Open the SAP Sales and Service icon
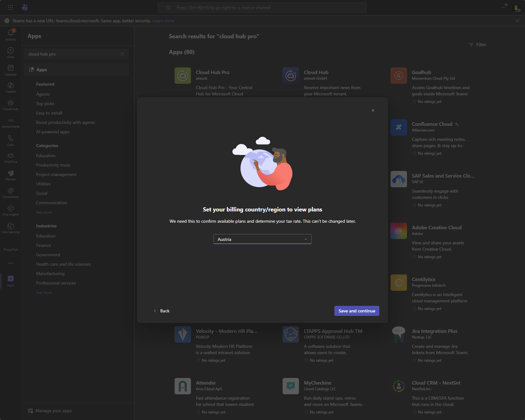This screenshot has height=420, width=525. (x=399, y=179)
